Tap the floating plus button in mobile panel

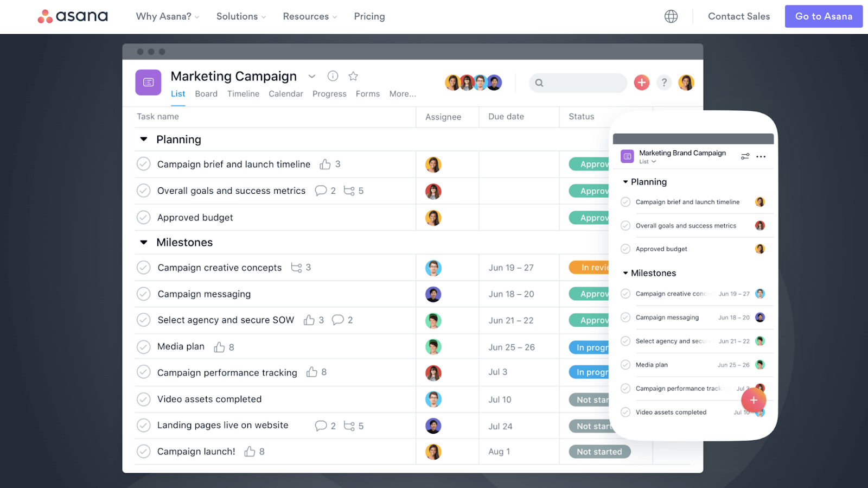[754, 400]
